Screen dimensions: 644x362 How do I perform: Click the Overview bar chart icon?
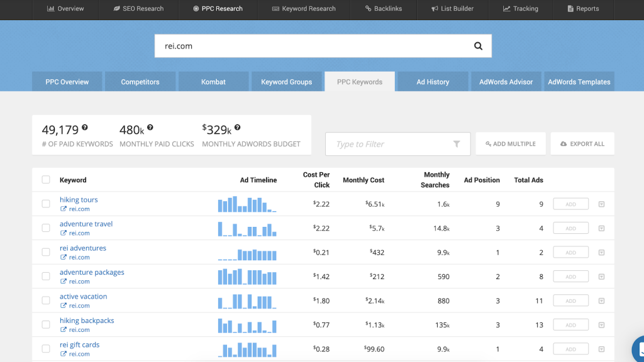[50, 9]
